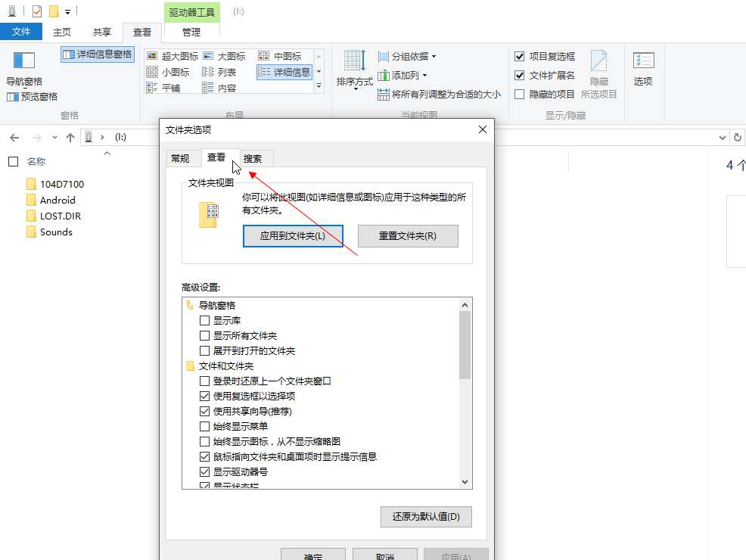
Task: Open the LOST.DIR folder icon
Action: pos(32,216)
